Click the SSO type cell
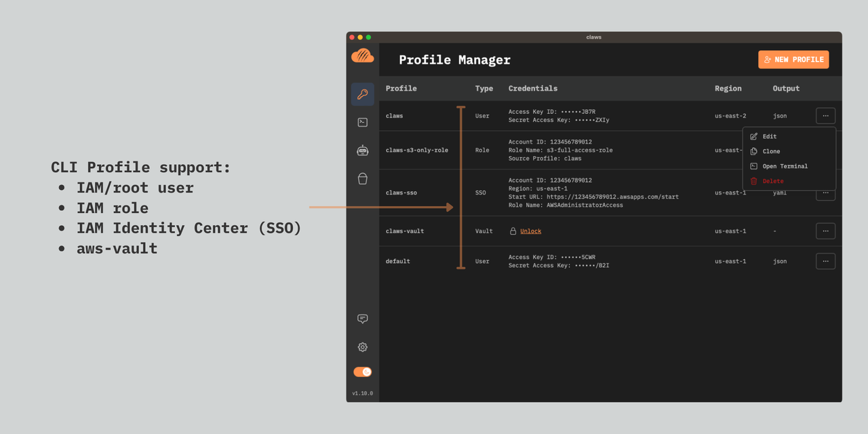This screenshot has height=434, width=868. (481, 193)
